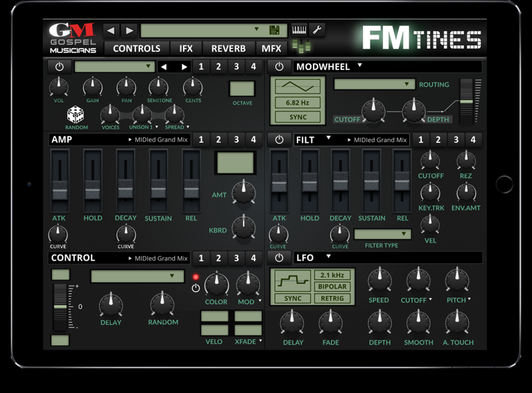
Task: Click the Octave display box
Action: [242, 89]
